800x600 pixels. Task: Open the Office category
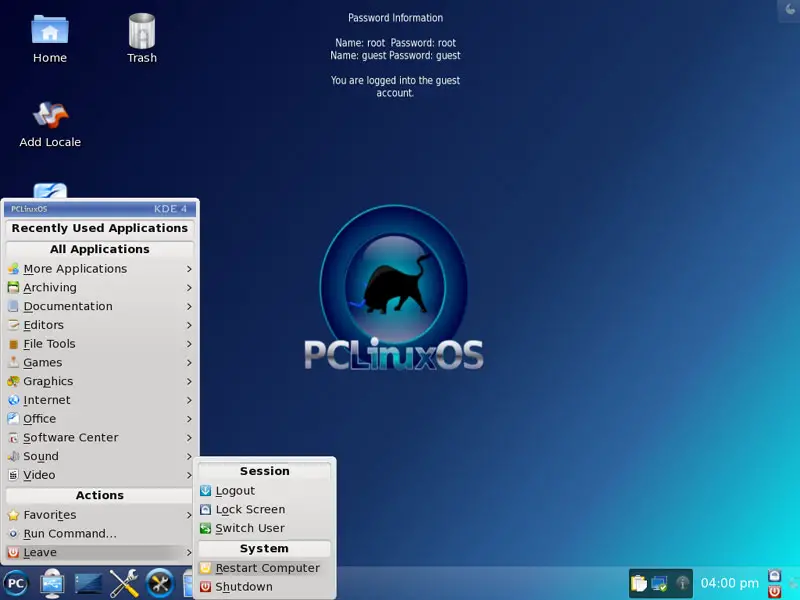click(x=100, y=419)
